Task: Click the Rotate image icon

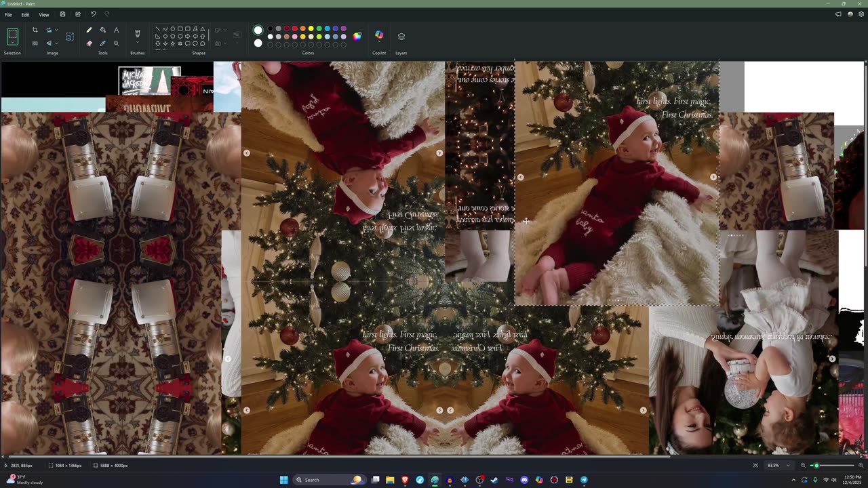Action: point(49,30)
